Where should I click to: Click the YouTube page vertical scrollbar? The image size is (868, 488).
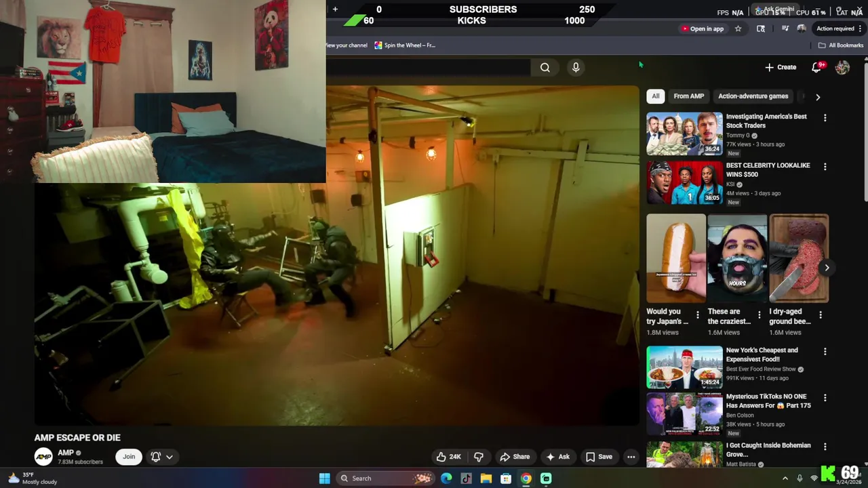865,131
